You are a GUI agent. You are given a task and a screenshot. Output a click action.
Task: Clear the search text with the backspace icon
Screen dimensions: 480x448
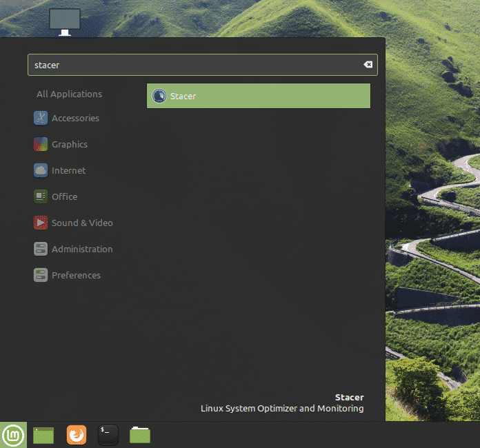coord(368,65)
